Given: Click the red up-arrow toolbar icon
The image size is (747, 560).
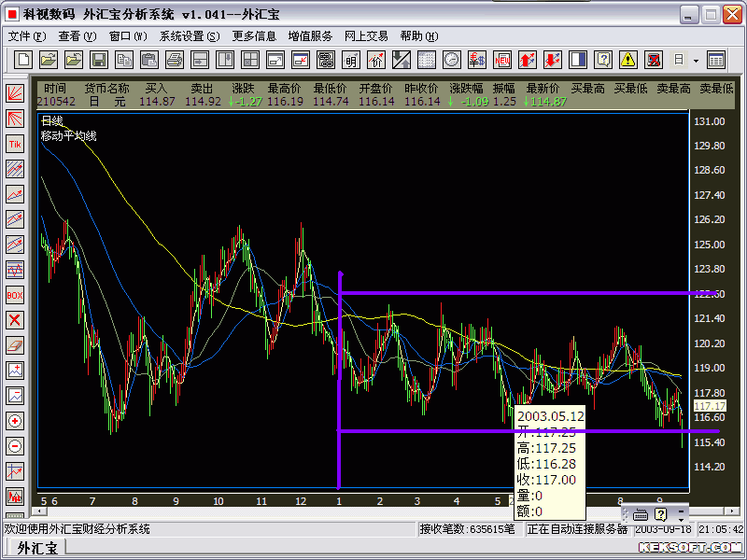Looking at the screenshot, I should (528, 60).
